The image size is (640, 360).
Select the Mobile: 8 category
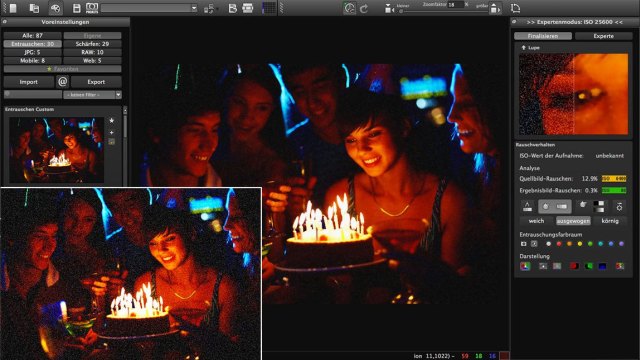[x=33, y=60]
